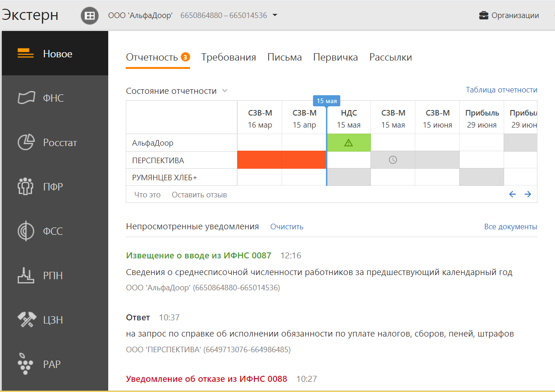The image size is (555, 392).
Task: Click the gray ПЕРСПЕКТИВА СЗВ-М 15 июня cell
Action: (437, 160)
